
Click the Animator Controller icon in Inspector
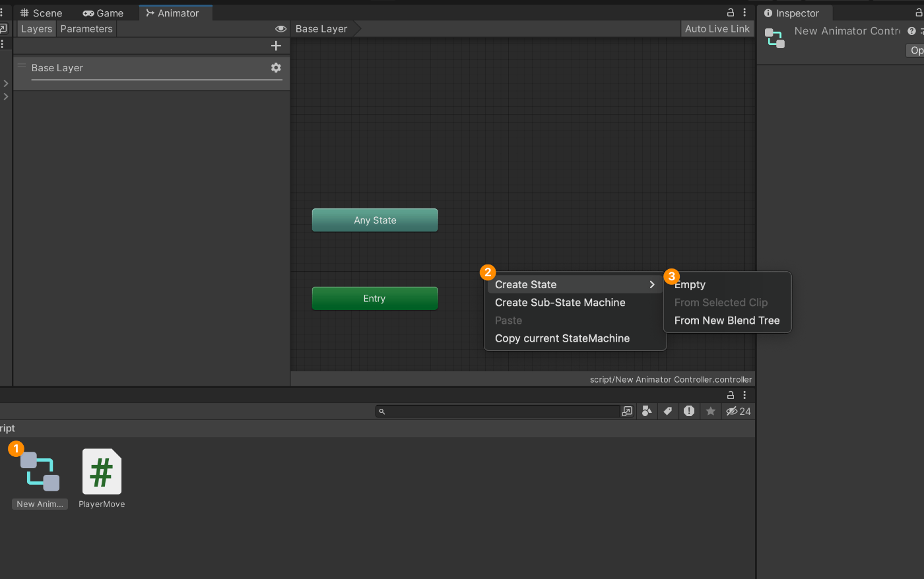[775, 38]
